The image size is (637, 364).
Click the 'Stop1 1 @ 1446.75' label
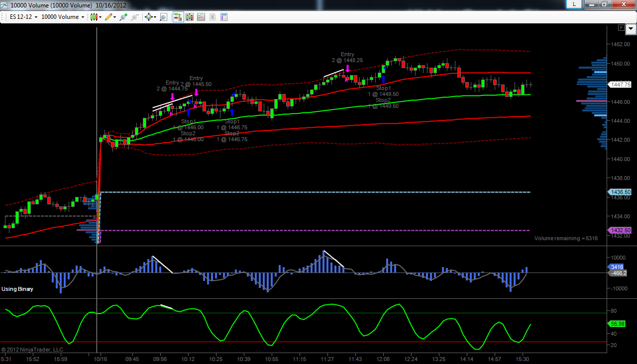(x=232, y=124)
